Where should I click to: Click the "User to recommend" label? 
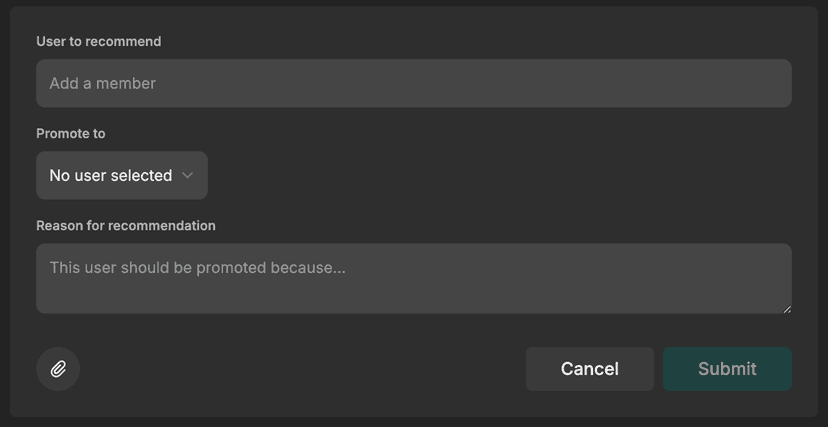pos(99,41)
